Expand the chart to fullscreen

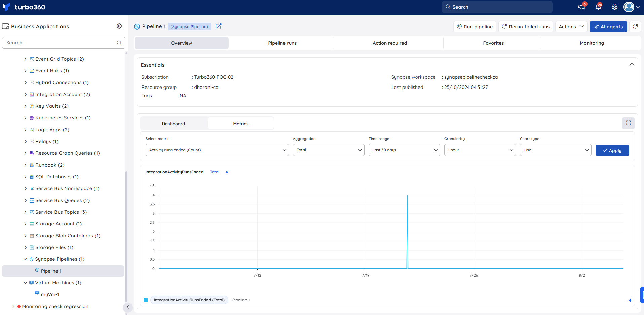click(628, 123)
